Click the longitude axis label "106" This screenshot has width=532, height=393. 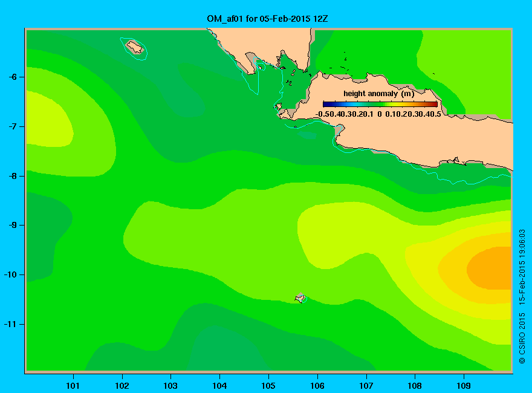[x=317, y=386]
